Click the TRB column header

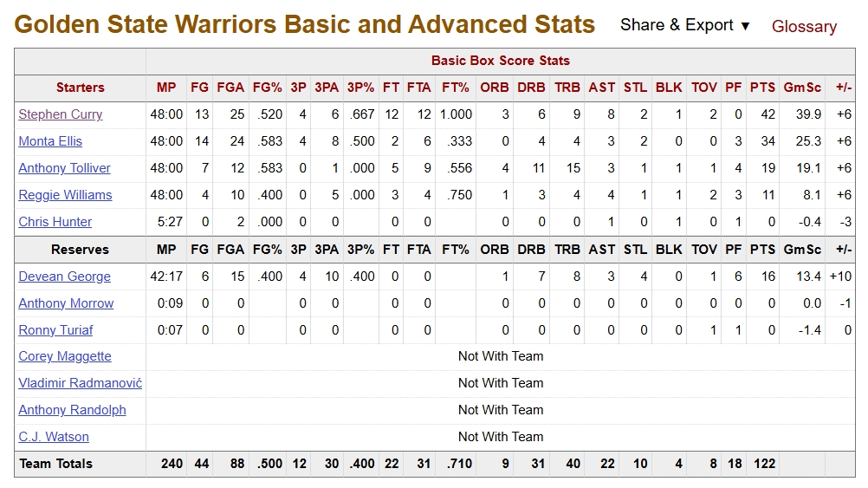click(567, 88)
